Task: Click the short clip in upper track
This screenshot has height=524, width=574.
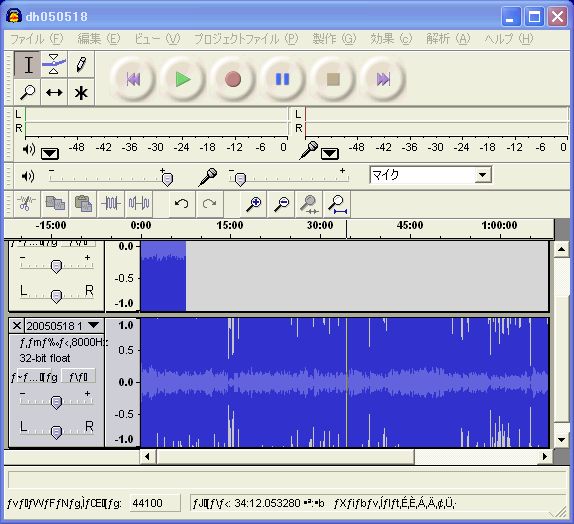Action: (163, 276)
